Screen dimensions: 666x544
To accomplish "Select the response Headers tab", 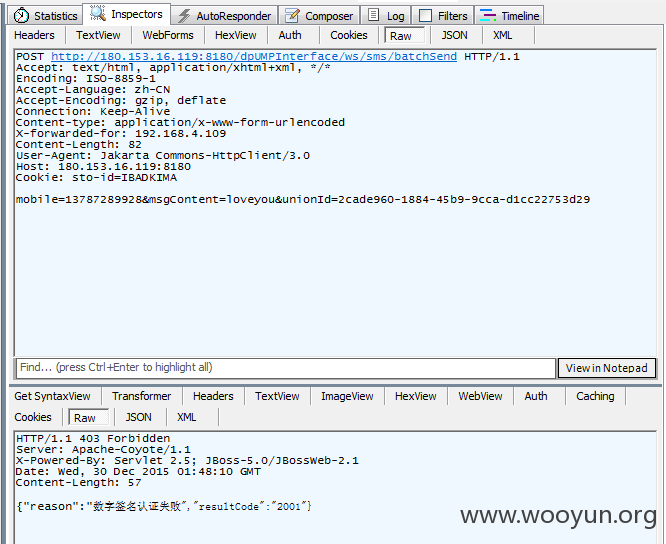I will click(x=213, y=396).
